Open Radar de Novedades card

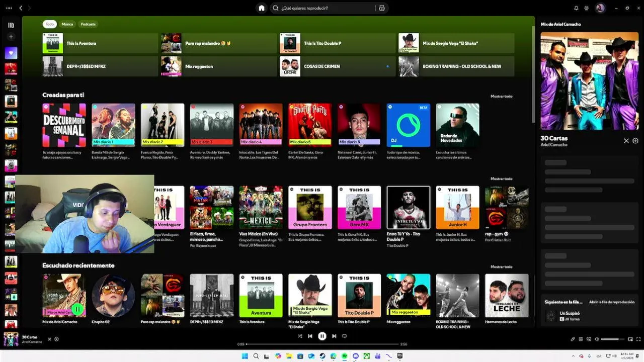tap(457, 132)
